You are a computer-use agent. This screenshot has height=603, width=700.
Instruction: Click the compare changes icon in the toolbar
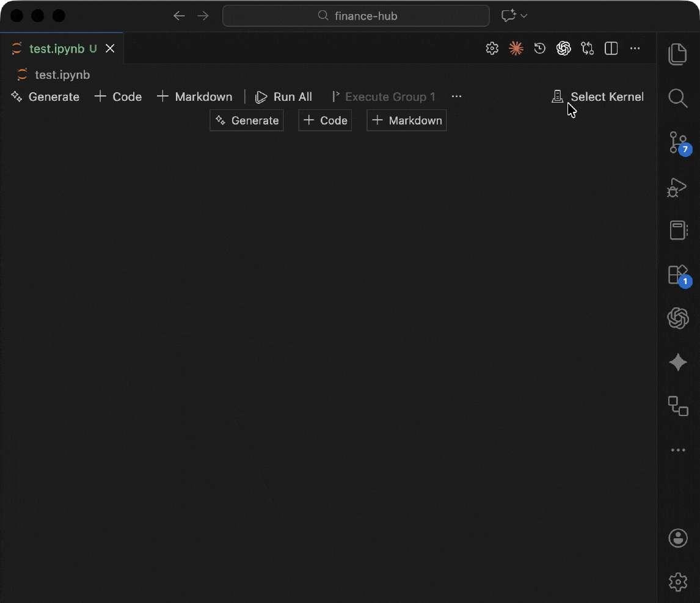pyautogui.click(x=588, y=48)
